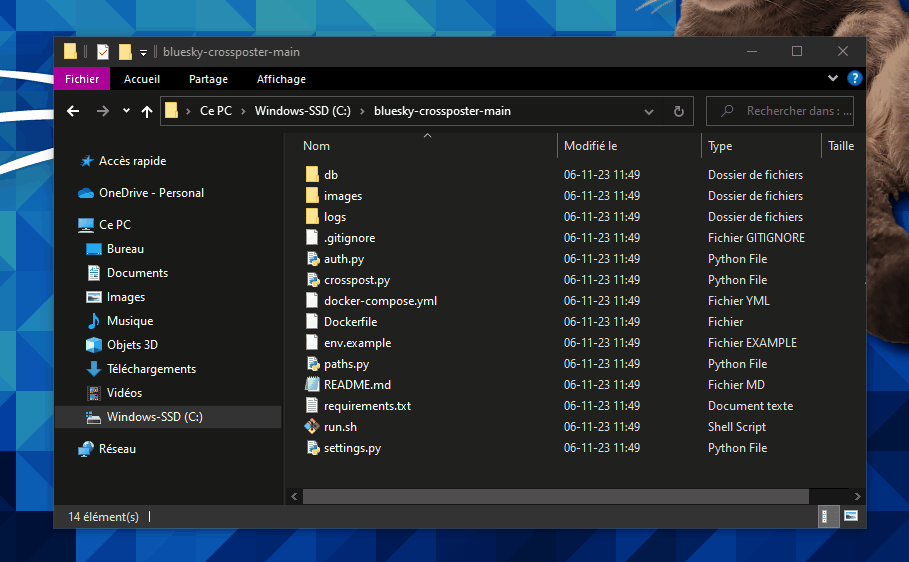Open the Fichier menu tab
Image resolution: width=909 pixels, height=562 pixels.
[82, 79]
